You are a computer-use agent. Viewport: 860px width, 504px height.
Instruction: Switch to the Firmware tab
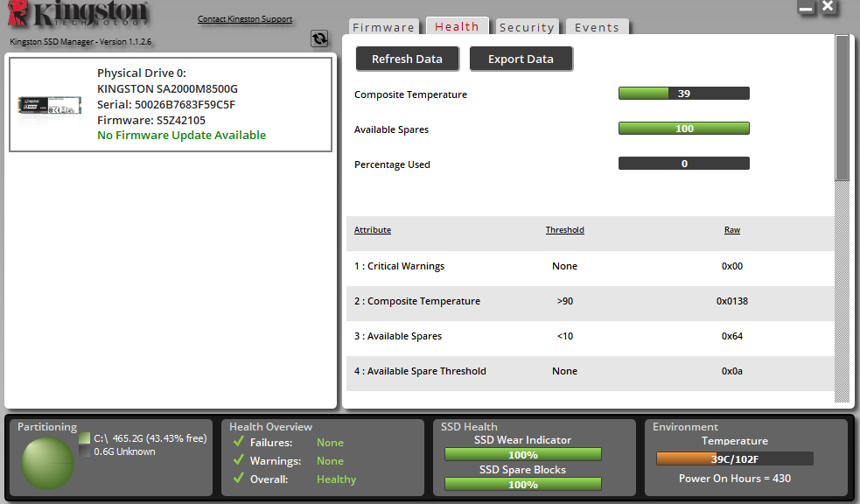(x=383, y=27)
